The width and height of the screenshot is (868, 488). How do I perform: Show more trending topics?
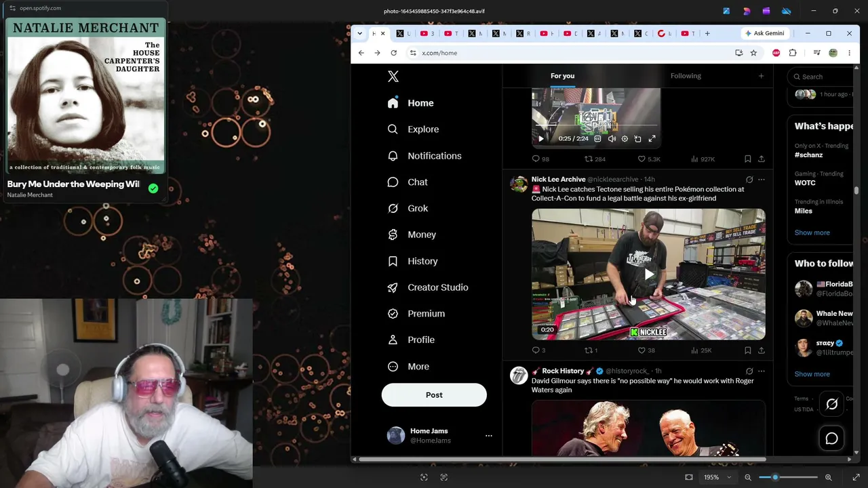[x=812, y=232]
